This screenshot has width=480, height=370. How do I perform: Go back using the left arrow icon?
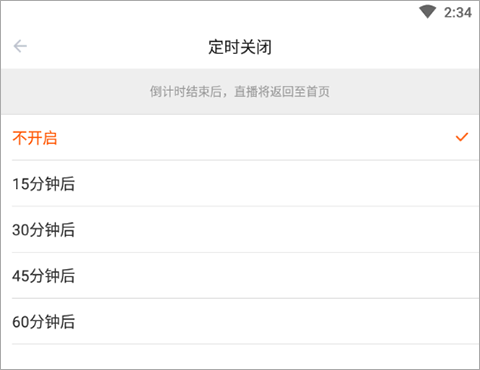(20, 46)
